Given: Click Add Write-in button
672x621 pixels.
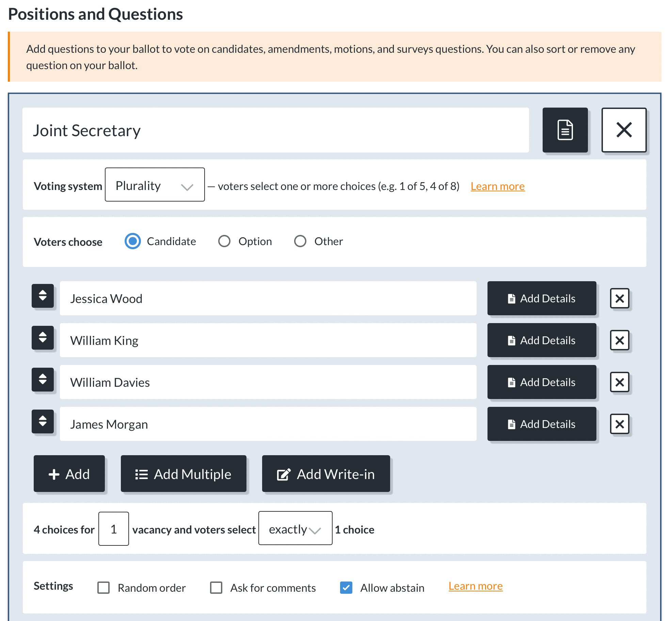Looking at the screenshot, I should point(326,474).
